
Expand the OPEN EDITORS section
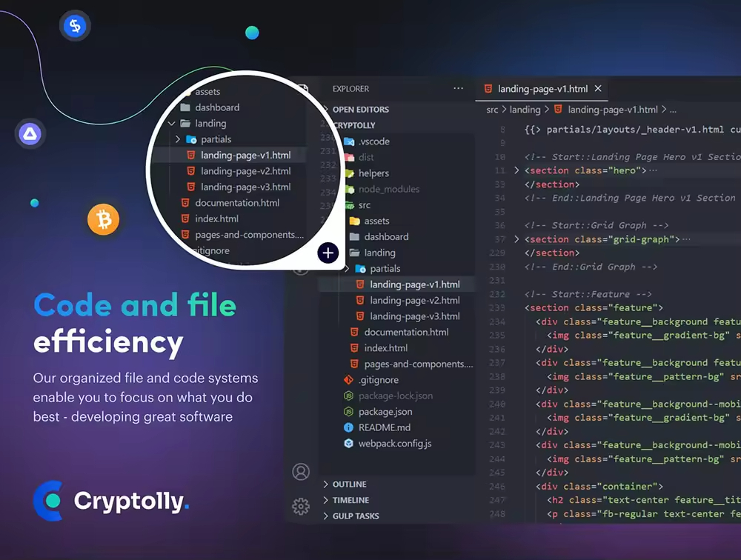coord(360,110)
